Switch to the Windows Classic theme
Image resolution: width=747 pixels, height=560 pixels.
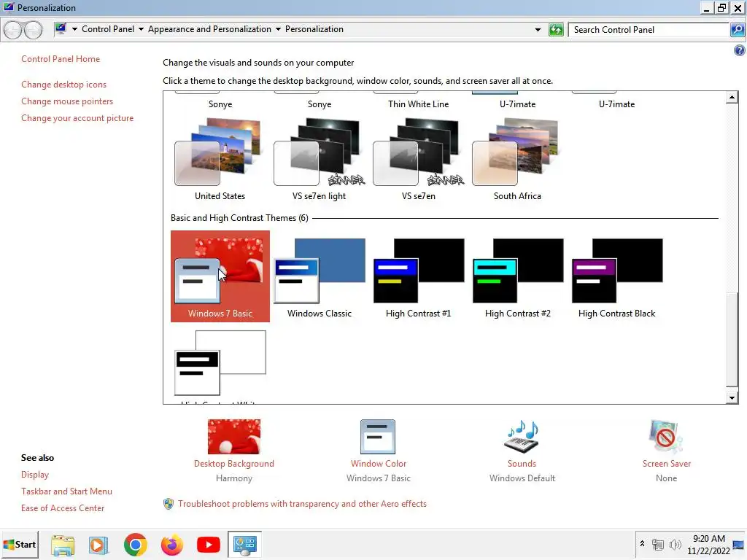320,276
